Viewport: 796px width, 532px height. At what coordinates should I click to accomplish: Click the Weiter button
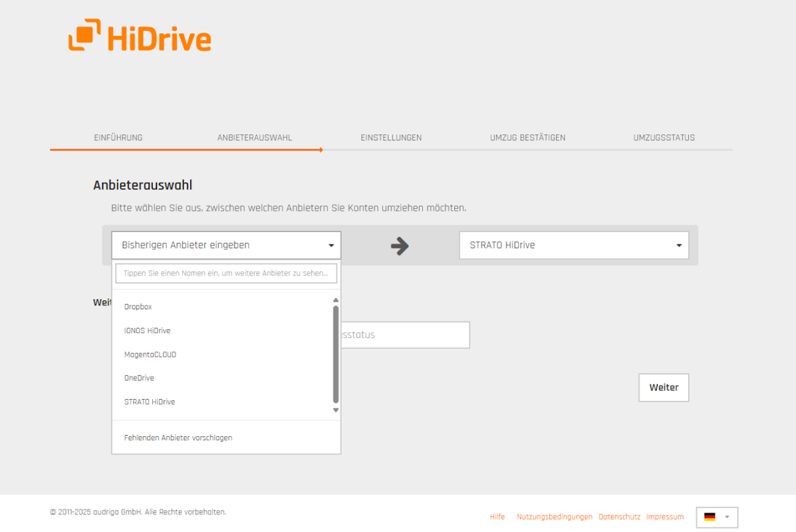tap(663, 387)
